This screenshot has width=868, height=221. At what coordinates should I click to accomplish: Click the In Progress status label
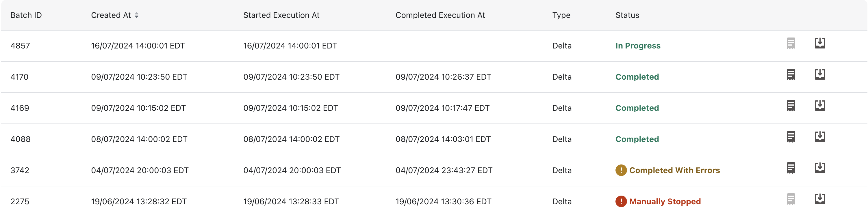coord(637,46)
